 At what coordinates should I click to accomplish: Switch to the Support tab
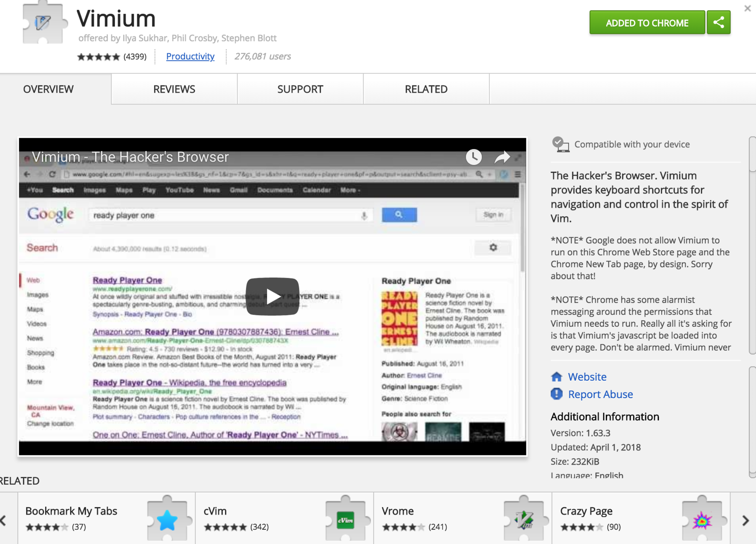point(300,89)
